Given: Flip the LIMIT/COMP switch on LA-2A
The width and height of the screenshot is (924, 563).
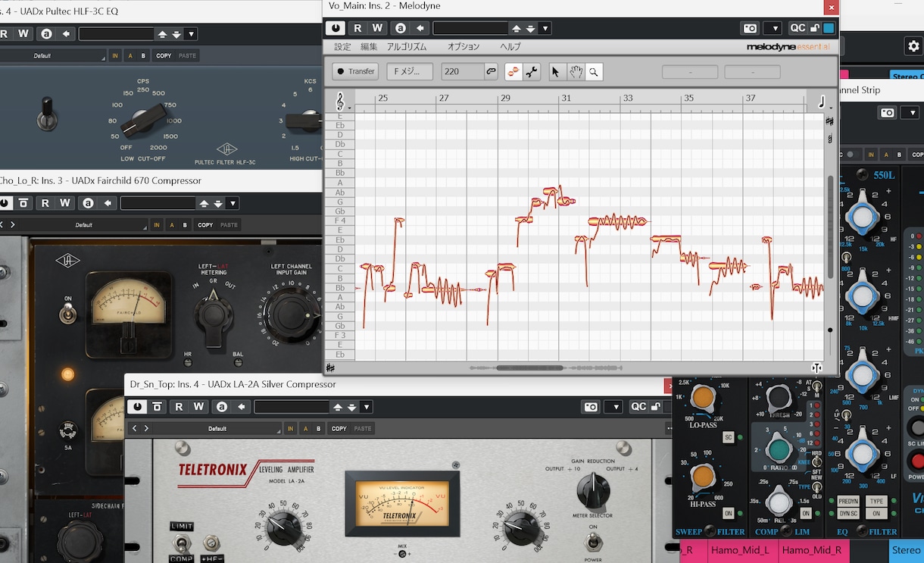Looking at the screenshot, I should (181, 543).
